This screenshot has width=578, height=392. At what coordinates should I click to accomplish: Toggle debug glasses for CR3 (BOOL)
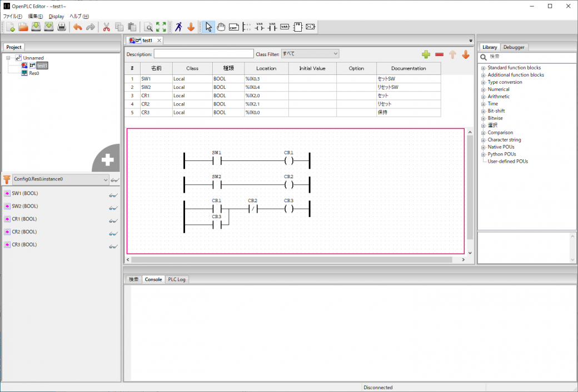click(x=113, y=245)
